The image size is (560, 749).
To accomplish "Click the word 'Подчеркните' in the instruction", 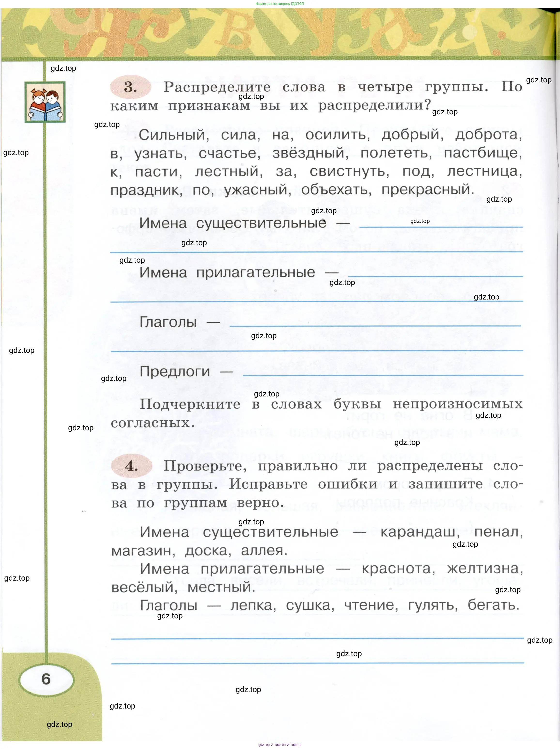I will point(190,405).
